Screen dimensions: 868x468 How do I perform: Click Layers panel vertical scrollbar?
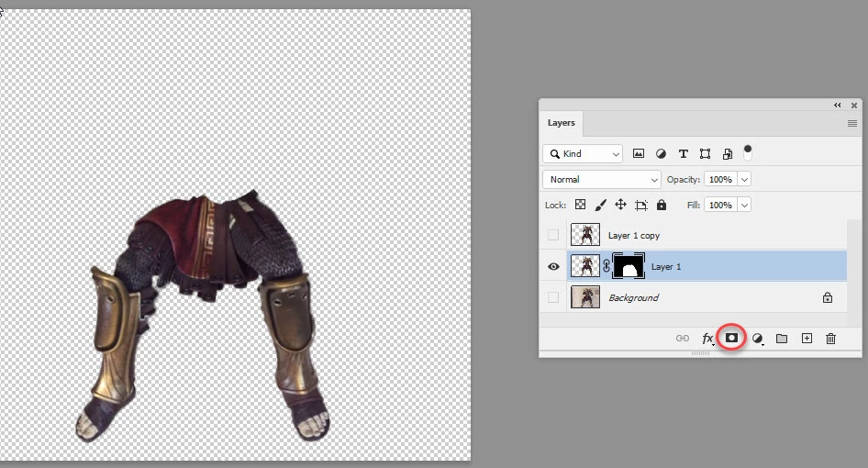pyautogui.click(x=854, y=273)
